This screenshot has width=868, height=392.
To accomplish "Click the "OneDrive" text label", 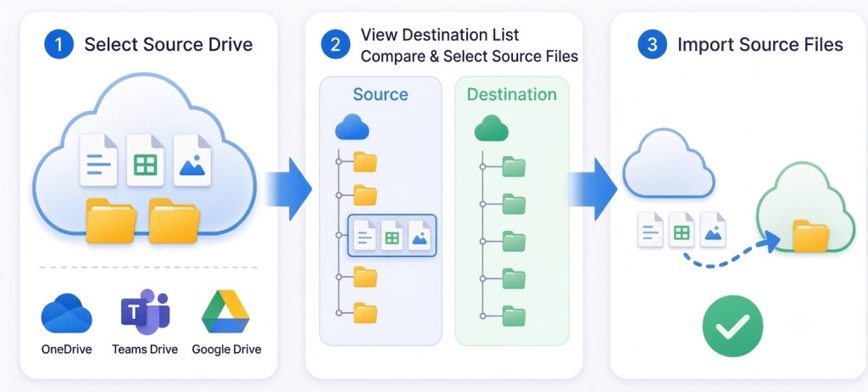I will (x=66, y=350).
